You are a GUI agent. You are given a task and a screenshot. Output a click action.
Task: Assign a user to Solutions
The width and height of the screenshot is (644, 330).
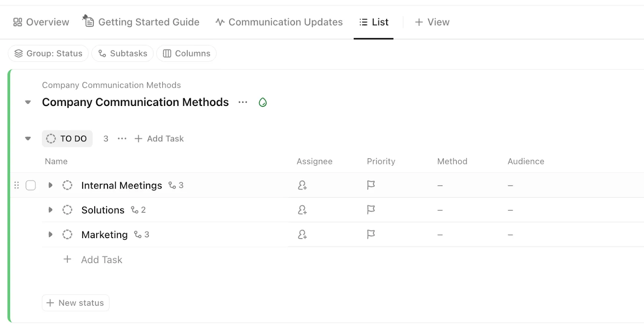click(x=302, y=210)
